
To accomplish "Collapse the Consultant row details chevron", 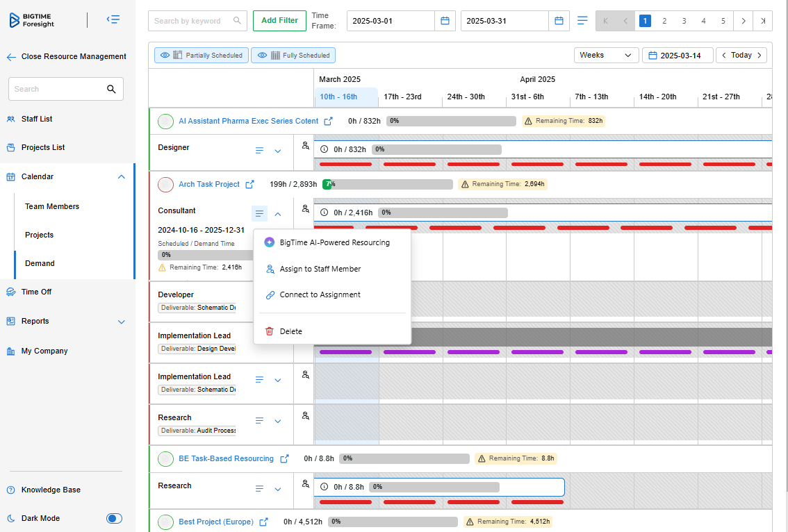I will [x=278, y=214].
